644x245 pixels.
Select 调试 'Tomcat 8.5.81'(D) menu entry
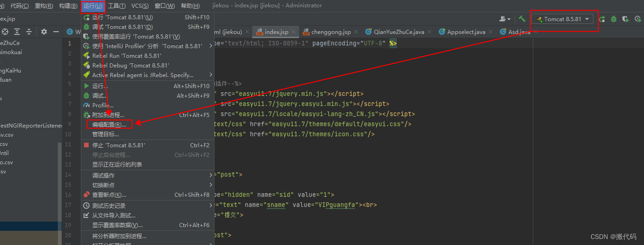(x=147, y=27)
